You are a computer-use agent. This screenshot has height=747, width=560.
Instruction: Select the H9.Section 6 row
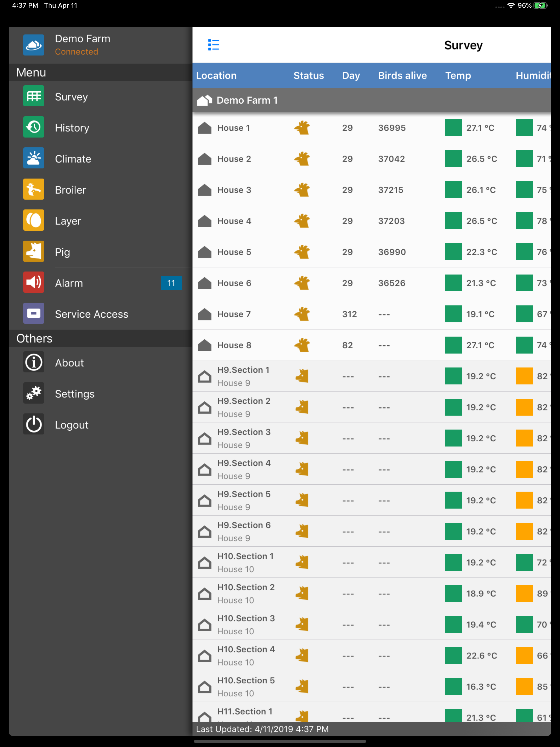click(x=372, y=532)
